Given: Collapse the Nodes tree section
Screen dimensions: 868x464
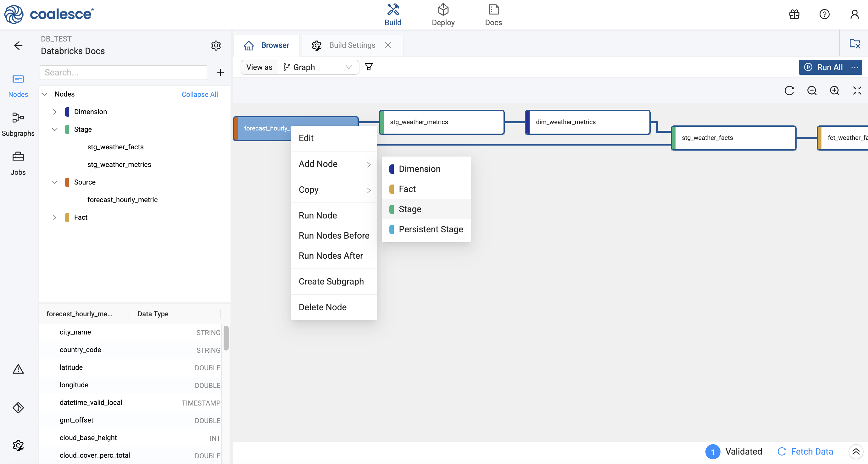Looking at the screenshot, I should pos(44,94).
